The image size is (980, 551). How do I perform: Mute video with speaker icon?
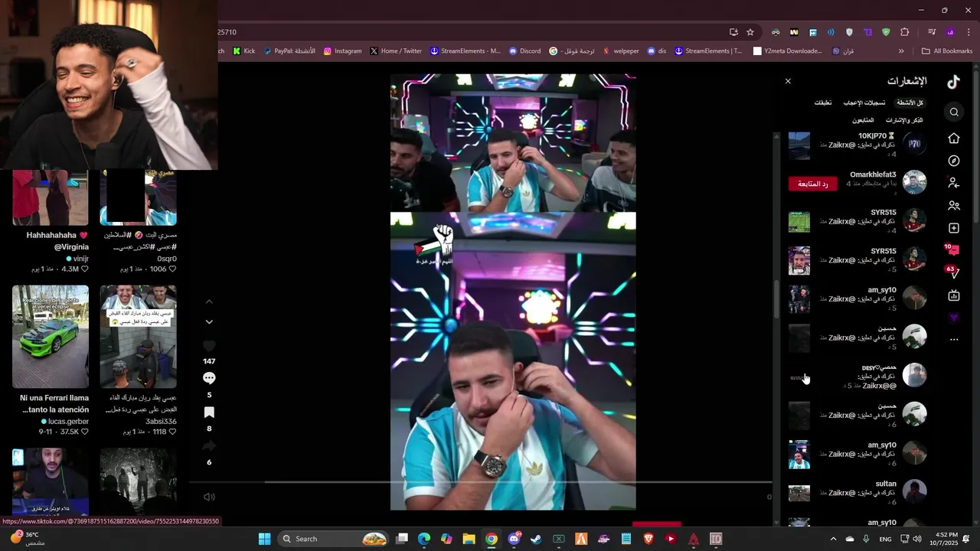point(209,497)
